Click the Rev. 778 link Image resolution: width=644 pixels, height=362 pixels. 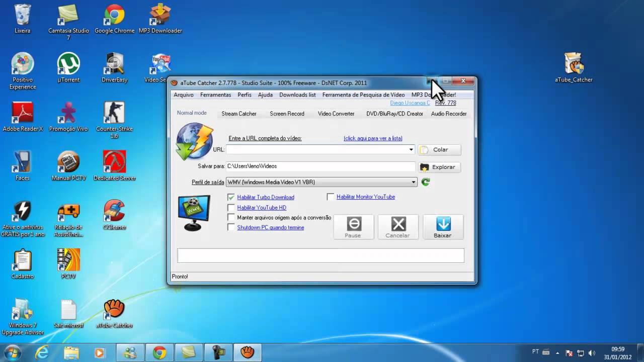click(x=446, y=103)
